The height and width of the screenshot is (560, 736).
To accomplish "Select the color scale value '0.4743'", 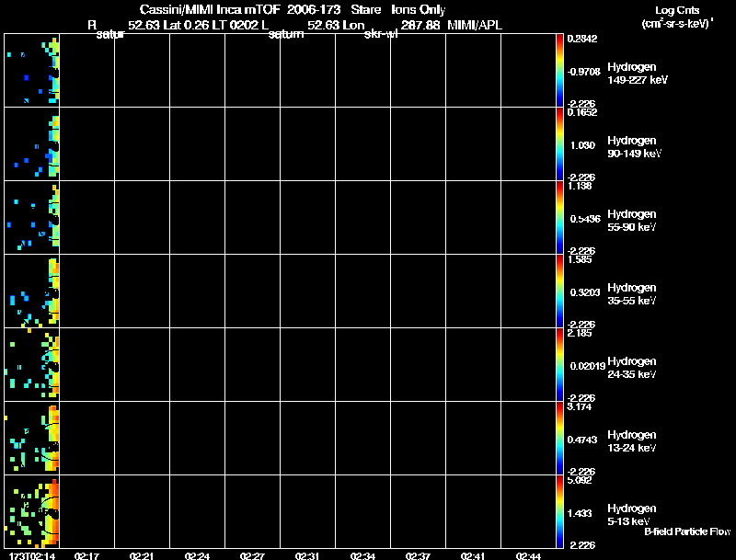I will point(582,440).
